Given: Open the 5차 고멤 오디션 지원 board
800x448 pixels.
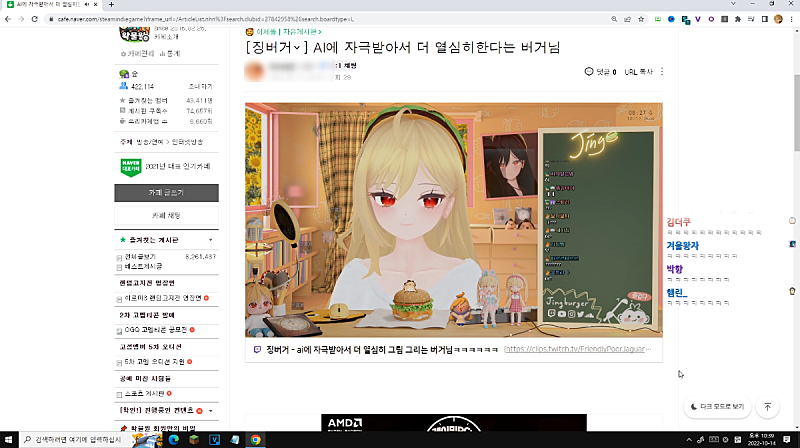Looking at the screenshot, I should 155,362.
